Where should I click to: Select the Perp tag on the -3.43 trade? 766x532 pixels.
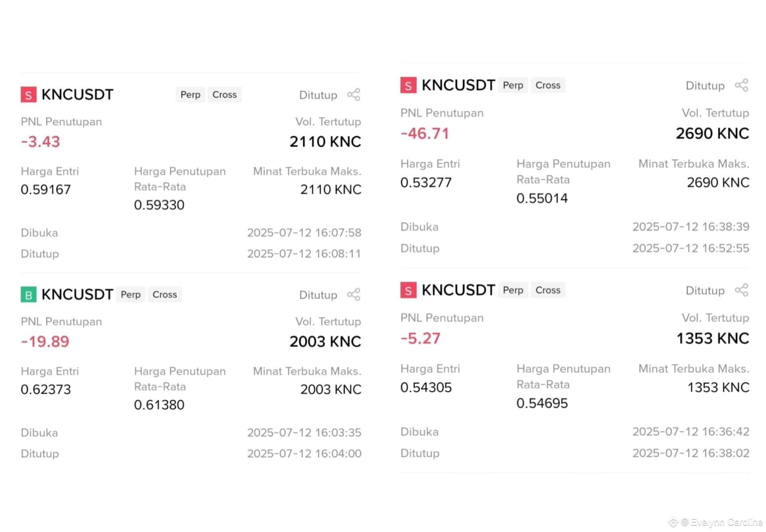click(x=190, y=95)
